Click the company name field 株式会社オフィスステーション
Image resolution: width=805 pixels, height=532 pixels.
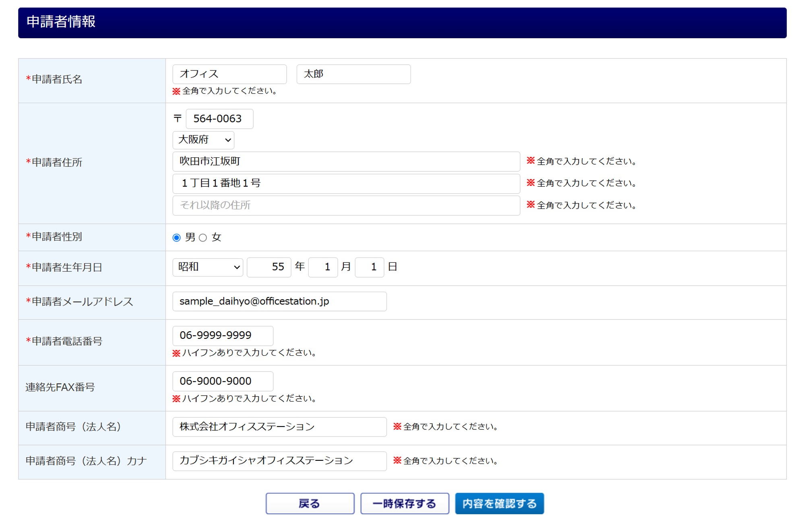[279, 427]
